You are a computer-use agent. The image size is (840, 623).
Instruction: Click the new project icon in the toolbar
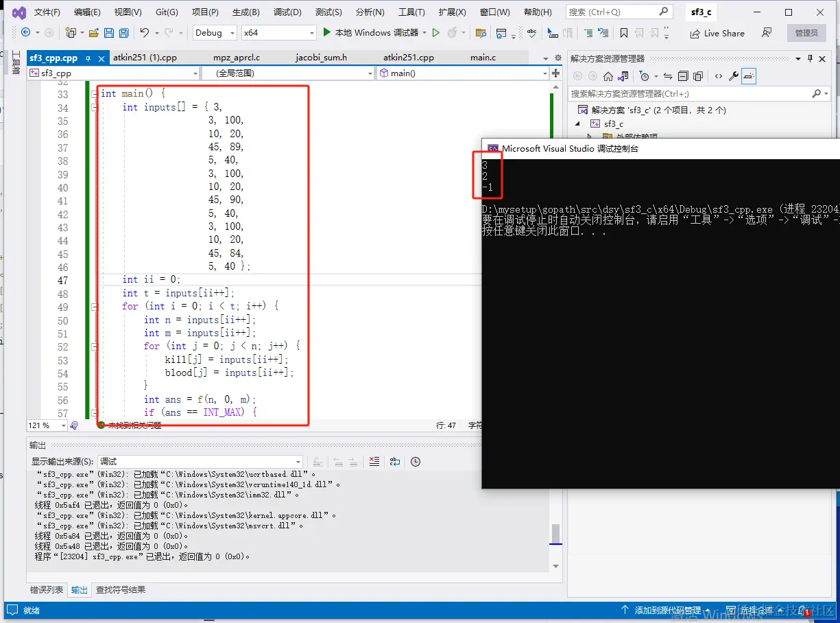[70, 32]
